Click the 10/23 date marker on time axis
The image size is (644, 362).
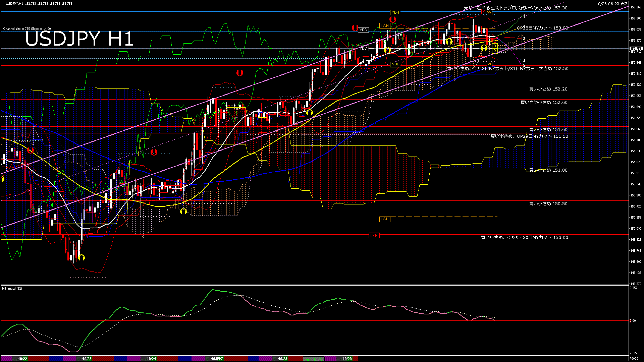(x=87, y=359)
